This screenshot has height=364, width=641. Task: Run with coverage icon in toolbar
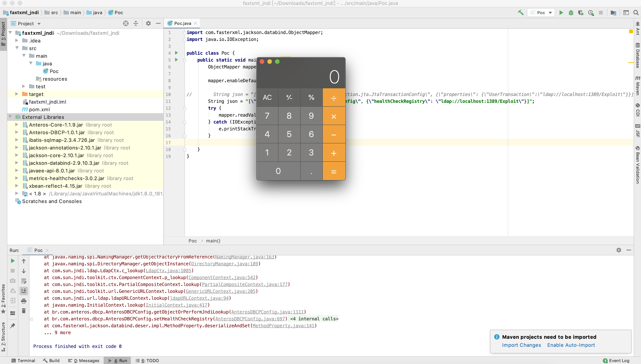581,12
